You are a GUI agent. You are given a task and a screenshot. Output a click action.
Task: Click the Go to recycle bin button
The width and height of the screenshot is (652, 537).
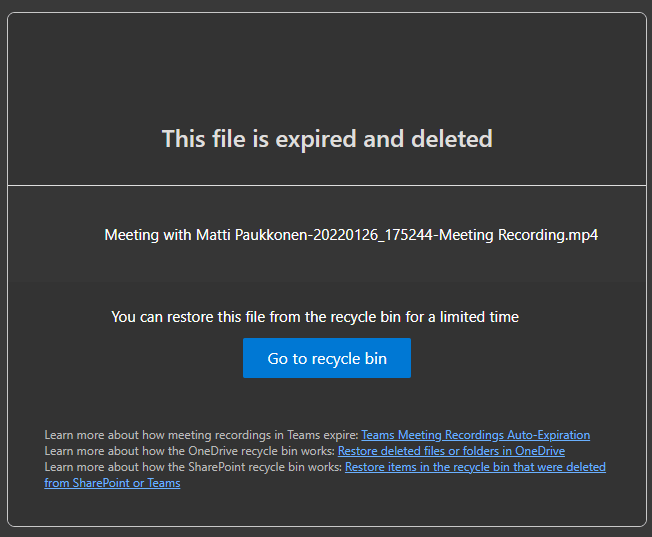(x=326, y=358)
